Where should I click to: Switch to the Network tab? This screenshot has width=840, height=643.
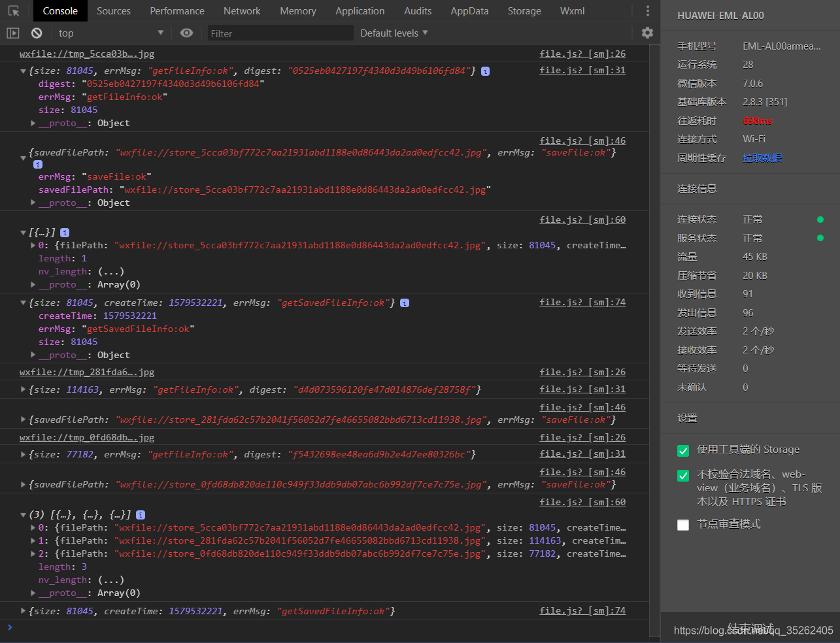242,11
